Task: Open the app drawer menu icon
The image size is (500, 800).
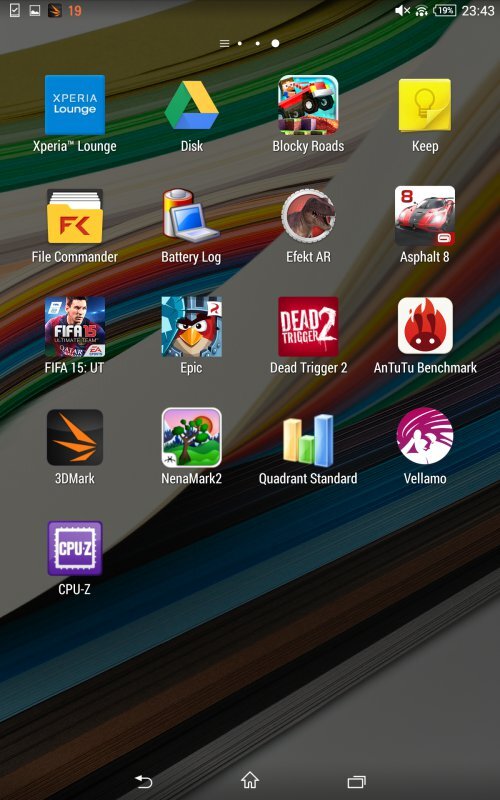Action: point(224,43)
